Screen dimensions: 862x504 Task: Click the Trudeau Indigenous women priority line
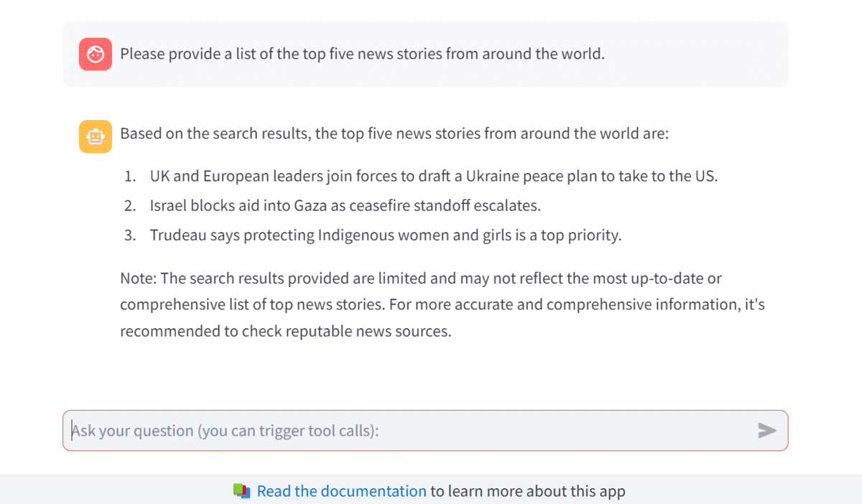386,235
